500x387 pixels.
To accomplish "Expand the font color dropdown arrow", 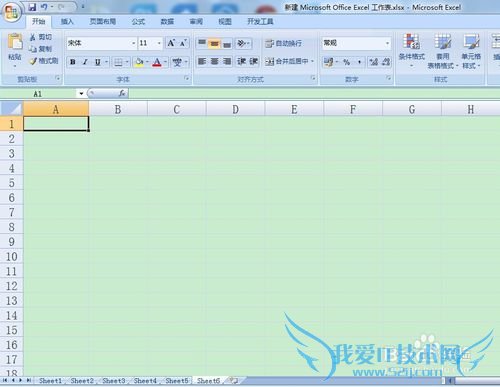I will pos(165,62).
